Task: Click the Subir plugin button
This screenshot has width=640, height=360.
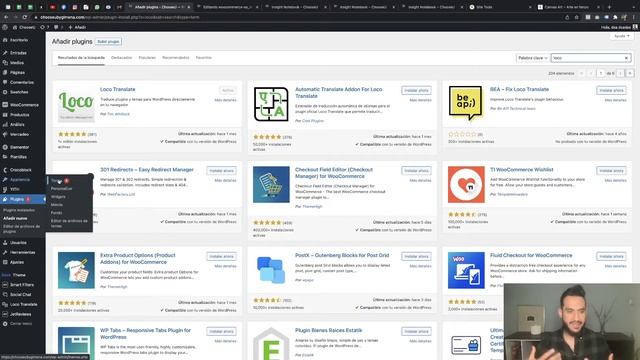Action: (x=108, y=42)
